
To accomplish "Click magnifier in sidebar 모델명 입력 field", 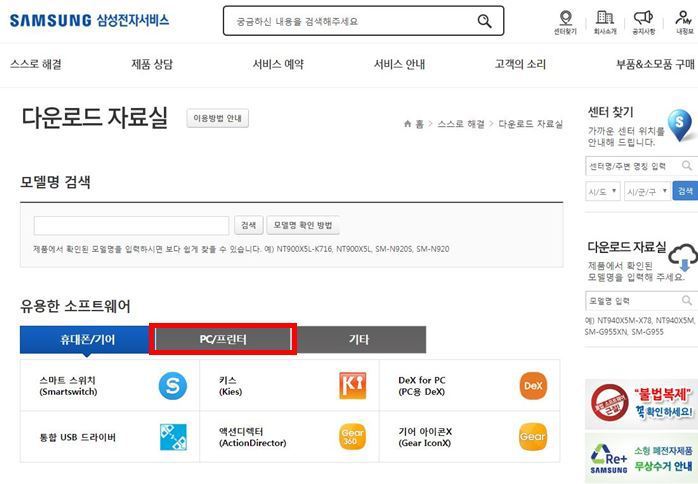I will click(x=687, y=301).
